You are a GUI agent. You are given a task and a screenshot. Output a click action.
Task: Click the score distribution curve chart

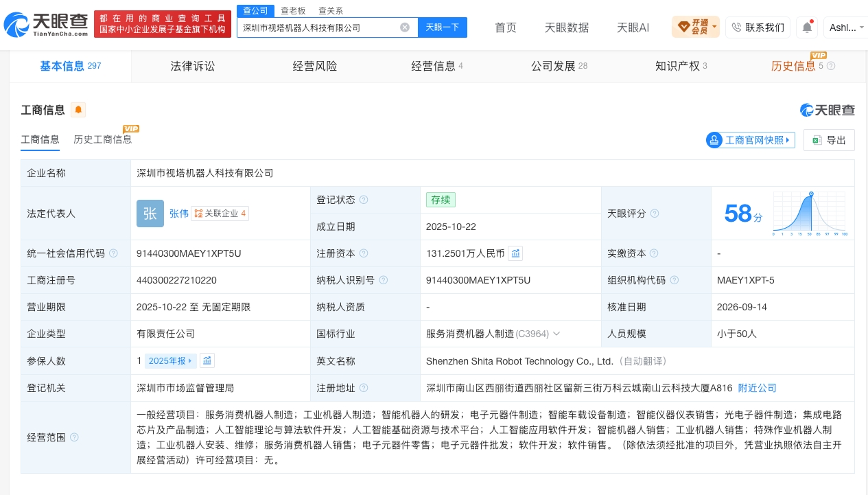point(810,214)
